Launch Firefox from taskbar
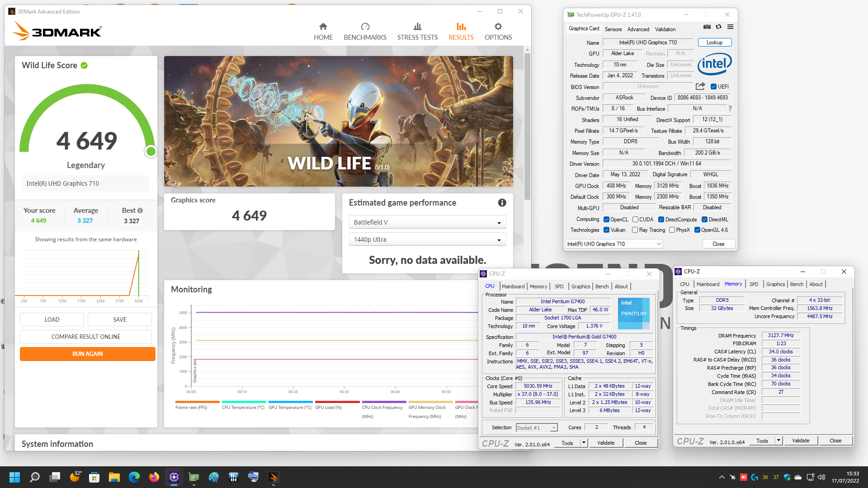The image size is (868, 488). [154, 477]
